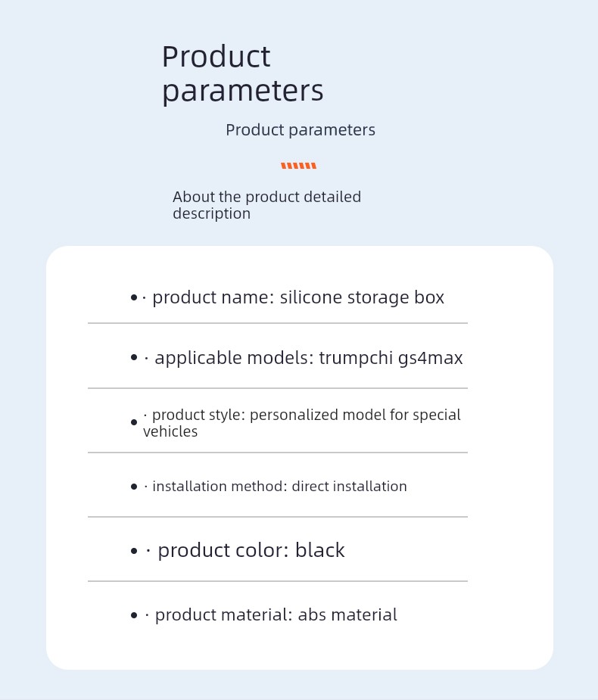Click the 'personalized model for special vehicles' text
Image resolution: width=598 pixels, height=700 pixels.
(x=354, y=415)
